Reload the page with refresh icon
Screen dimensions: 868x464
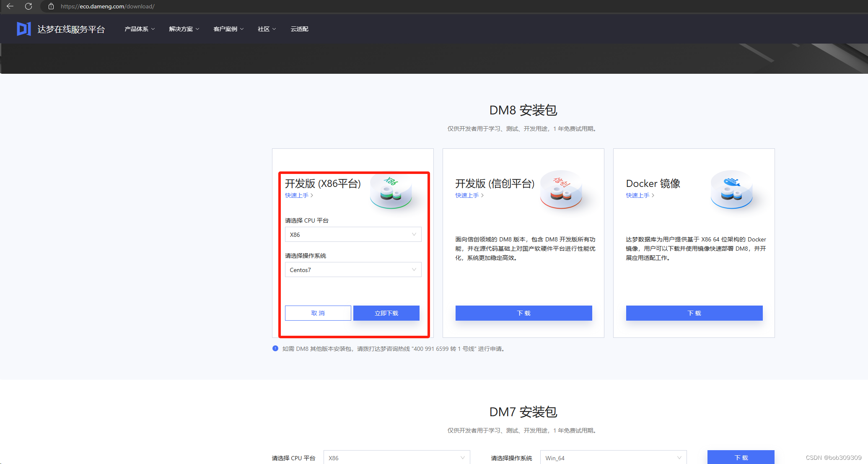(29, 6)
